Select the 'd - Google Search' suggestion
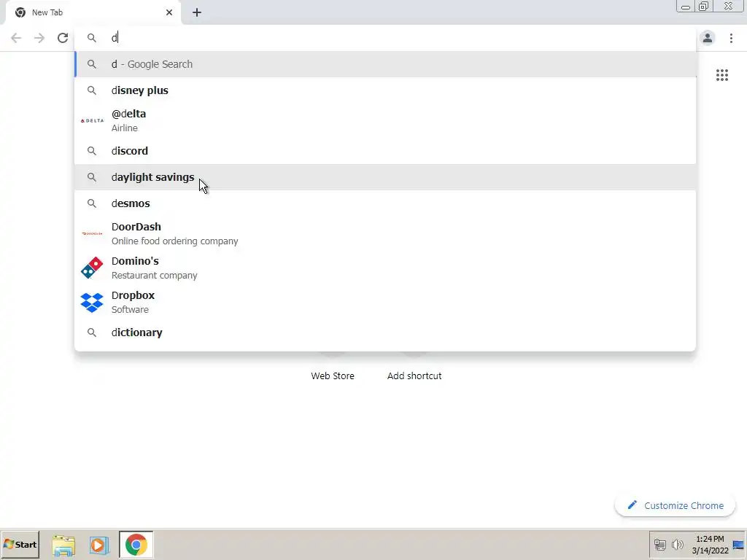The height and width of the screenshot is (560, 747). click(385, 64)
